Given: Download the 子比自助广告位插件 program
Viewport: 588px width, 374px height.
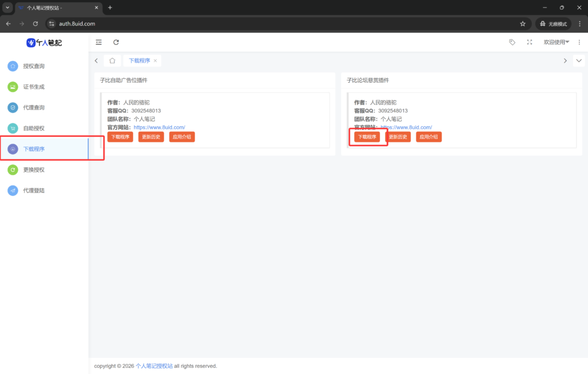Looking at the screenshot, I should click(120, 137).
